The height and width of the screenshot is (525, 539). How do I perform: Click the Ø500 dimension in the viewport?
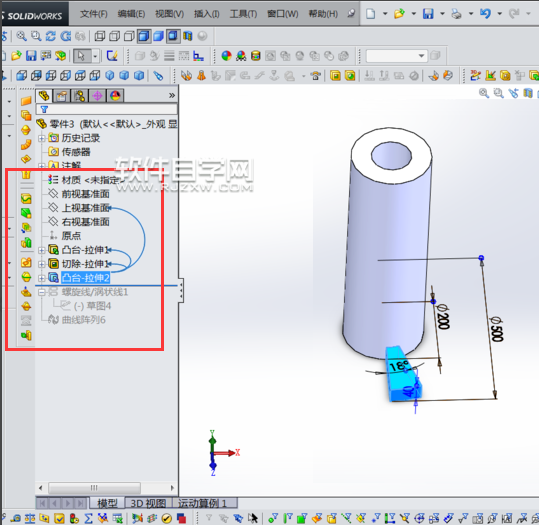coord(496,329)
